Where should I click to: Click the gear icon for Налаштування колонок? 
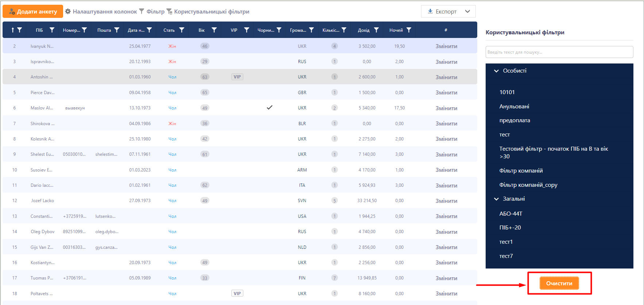[x=68, y=11]
